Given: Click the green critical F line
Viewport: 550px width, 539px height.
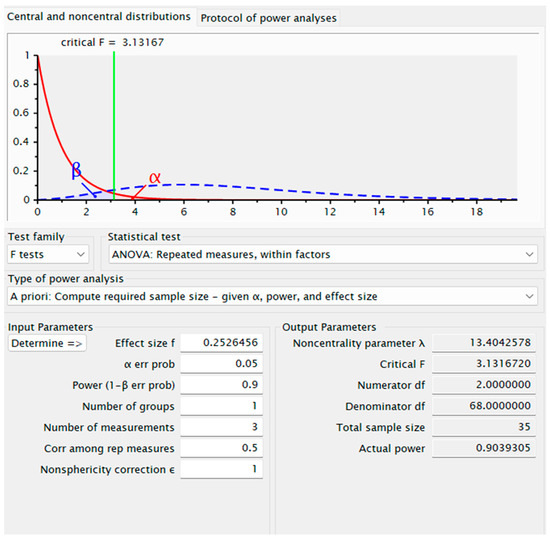Looking at the screenshot, I should [114, 126].
